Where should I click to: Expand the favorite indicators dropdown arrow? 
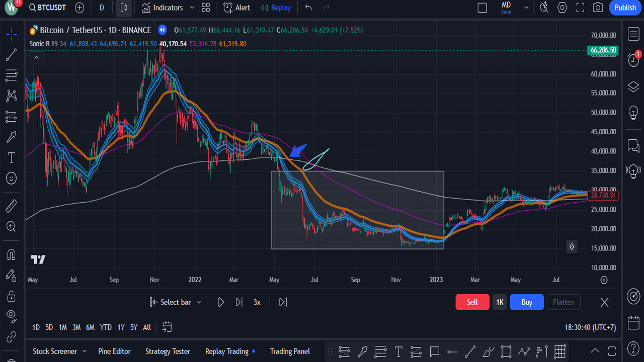tap(192, 8)
